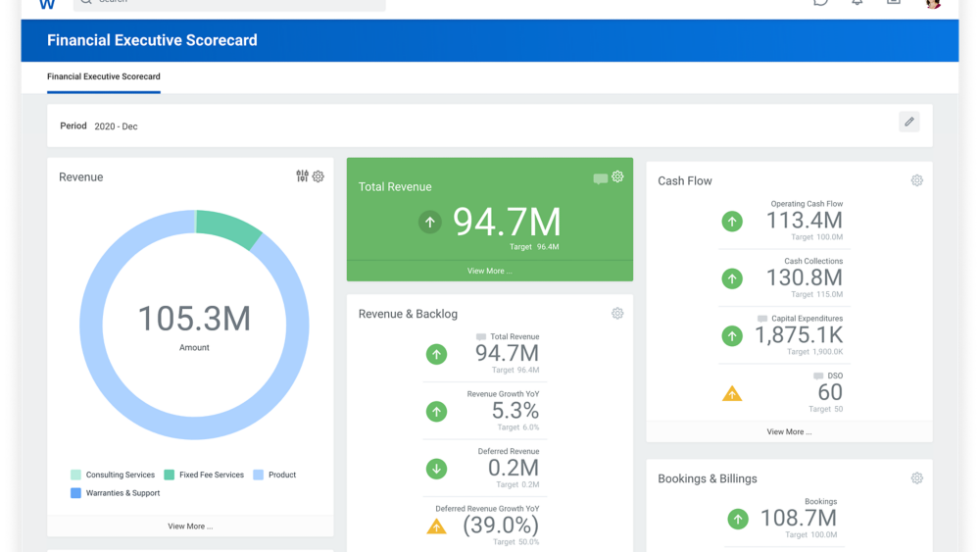The width and height of the screenshot is (980, 552).
Task: Expand View More in the Revenue card
Action: [190, 527]
